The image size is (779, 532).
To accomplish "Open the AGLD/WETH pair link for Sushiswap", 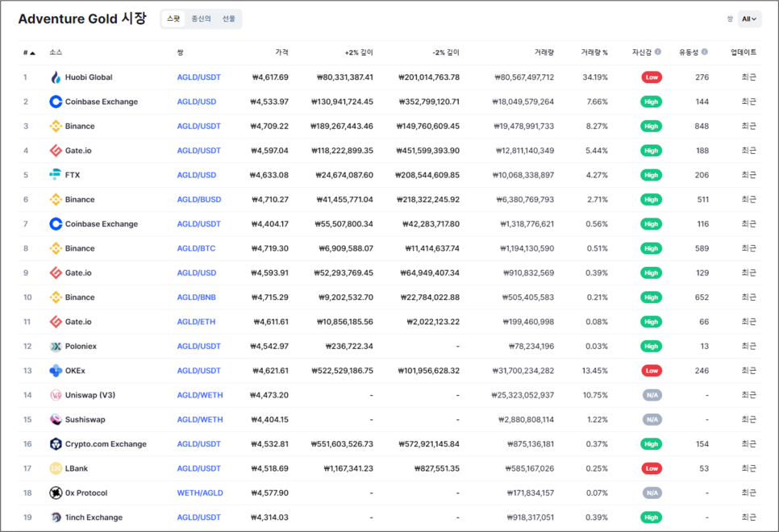I will [200, 419].
